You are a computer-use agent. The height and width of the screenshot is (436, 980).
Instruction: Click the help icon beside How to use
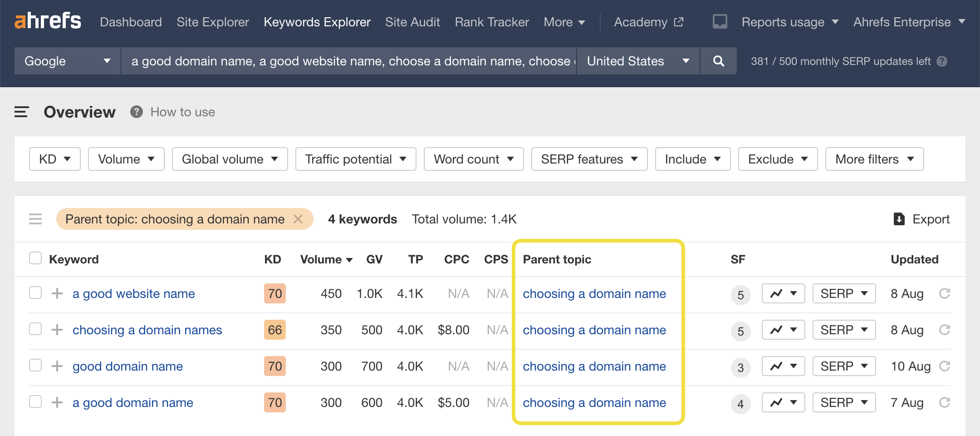(137, 112)
